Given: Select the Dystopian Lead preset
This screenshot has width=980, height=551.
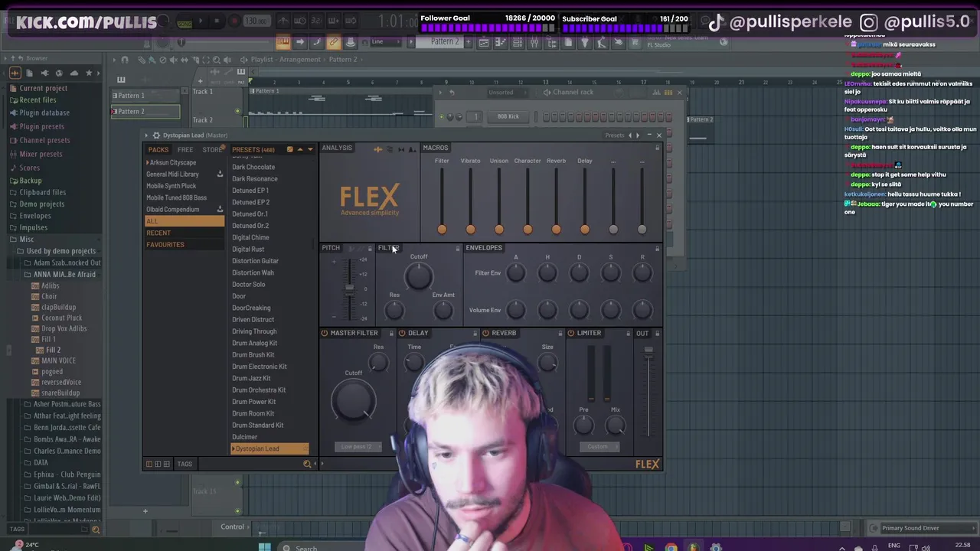Looking at the screenshot, I should point(269,449).
